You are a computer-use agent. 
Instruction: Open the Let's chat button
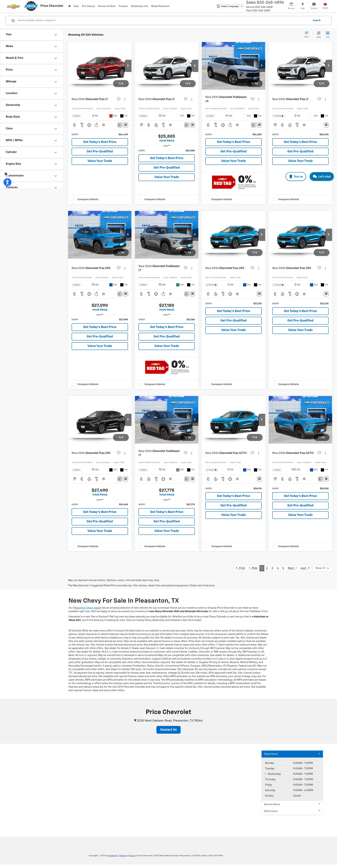[322, 176]
